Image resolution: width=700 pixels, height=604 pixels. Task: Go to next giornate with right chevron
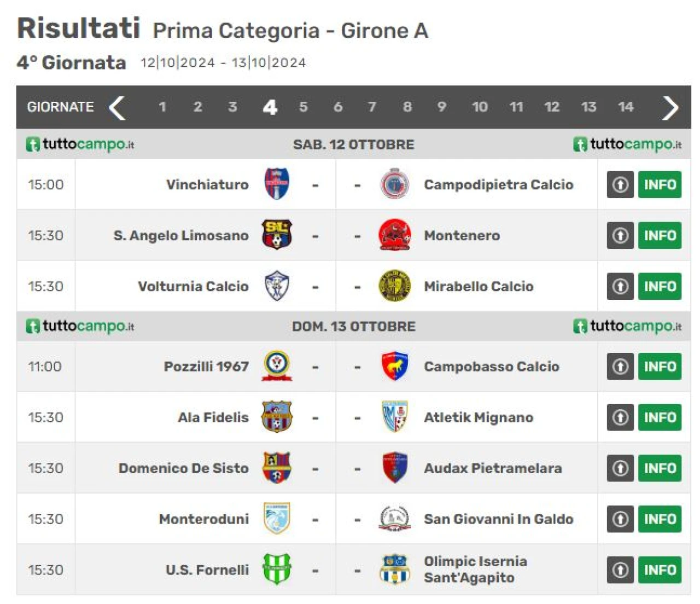670,107
